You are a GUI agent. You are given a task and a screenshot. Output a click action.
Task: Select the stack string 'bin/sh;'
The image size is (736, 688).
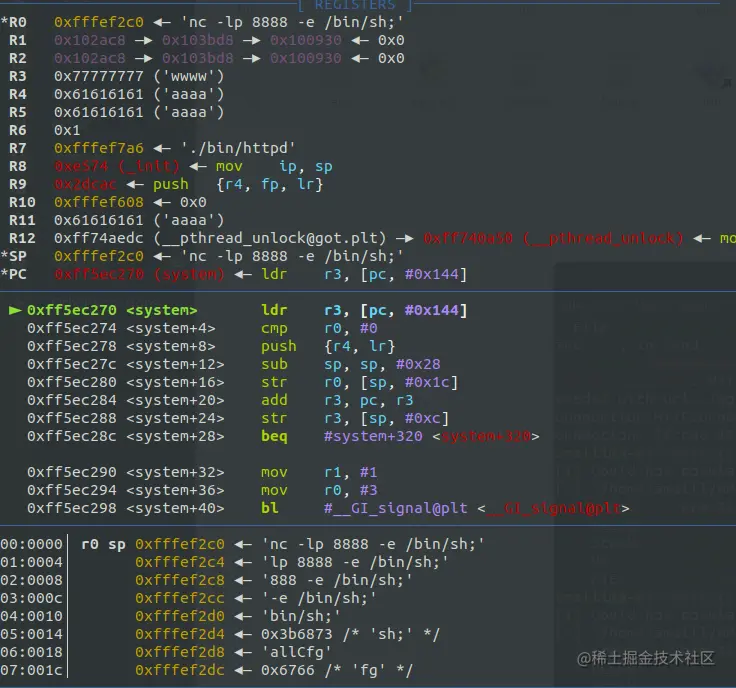(x=301, y=616)
